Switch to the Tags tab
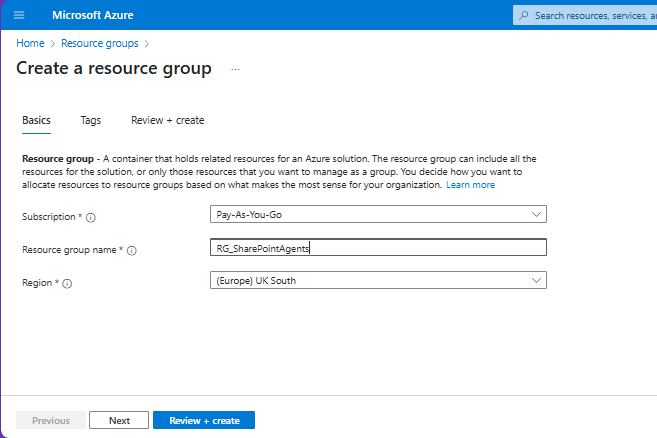Image resolution: width=657 pixels, height=438 pixels. 91,120
